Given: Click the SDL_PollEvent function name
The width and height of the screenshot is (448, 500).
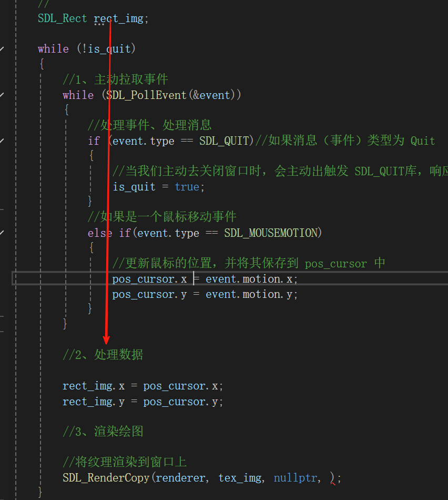Looking at the screenshot, I should pos(147,95).
